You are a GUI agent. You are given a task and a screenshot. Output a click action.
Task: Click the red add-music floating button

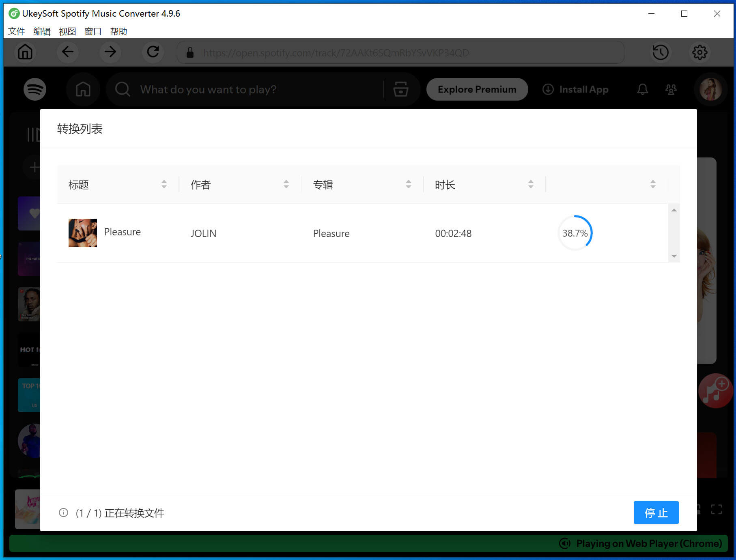pos(715,391)
